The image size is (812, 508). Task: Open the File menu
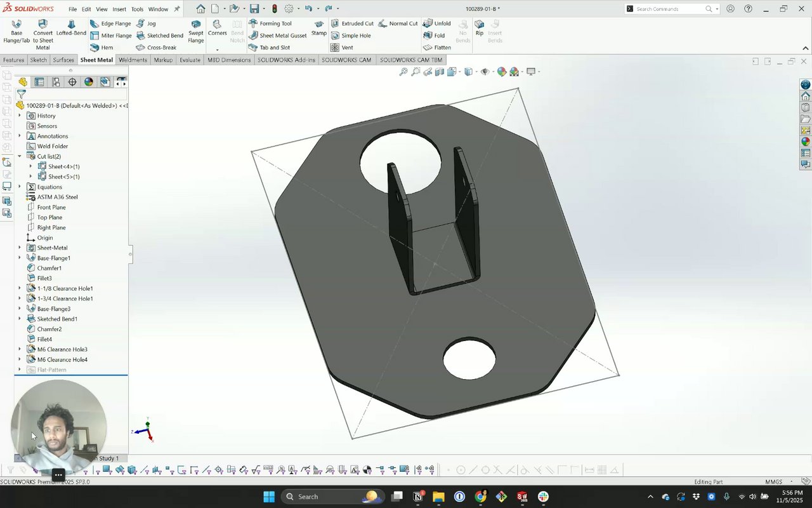pyautogui.click(x=73, y=9)
